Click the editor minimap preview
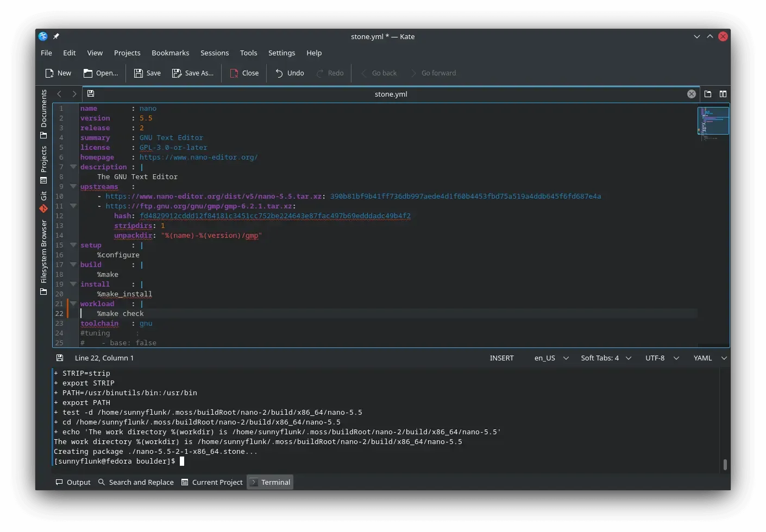Viewport: 766px width, 532px height. 713,121
